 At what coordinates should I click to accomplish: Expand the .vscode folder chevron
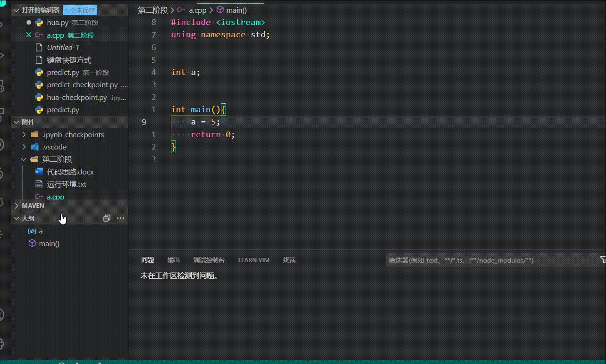[25, 147]
